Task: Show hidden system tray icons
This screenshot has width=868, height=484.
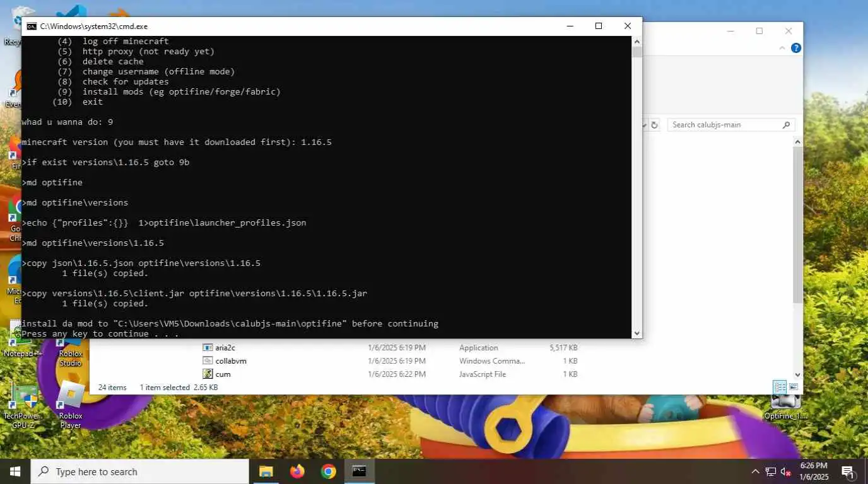Action: click(x=755, y=471)
